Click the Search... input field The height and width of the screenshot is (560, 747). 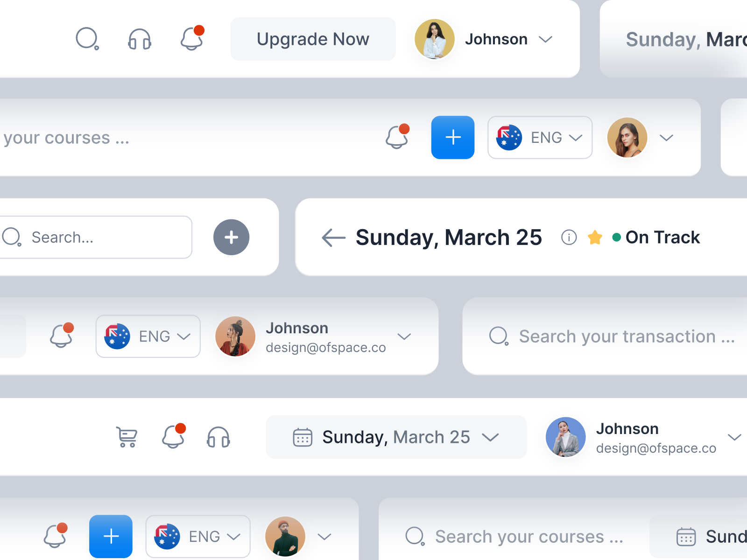click(96, 237)
